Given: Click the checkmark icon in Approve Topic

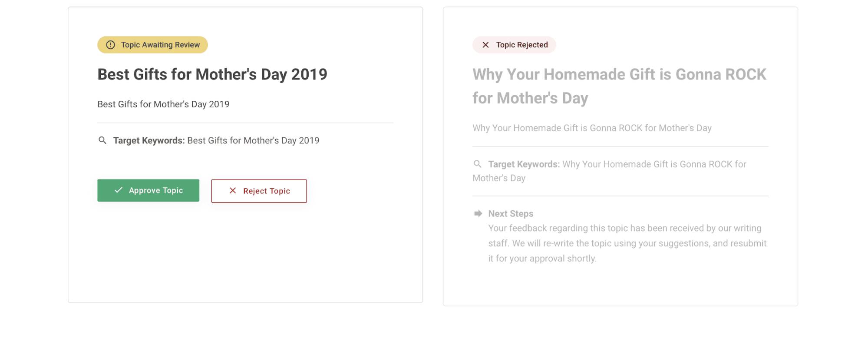Looking at the screenshot, I should pyautogui.click(x=118, y=190).
